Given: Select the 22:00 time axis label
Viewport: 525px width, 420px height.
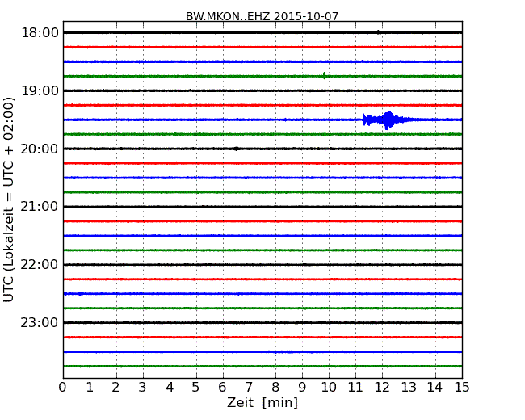Looking at the screenshot, I should pos(40,265).
